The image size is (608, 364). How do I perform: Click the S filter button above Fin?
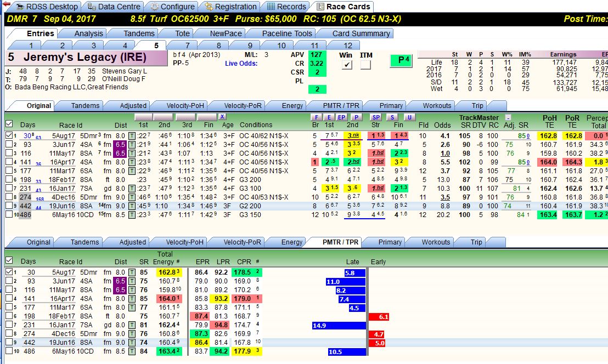[x=392, y=117]
